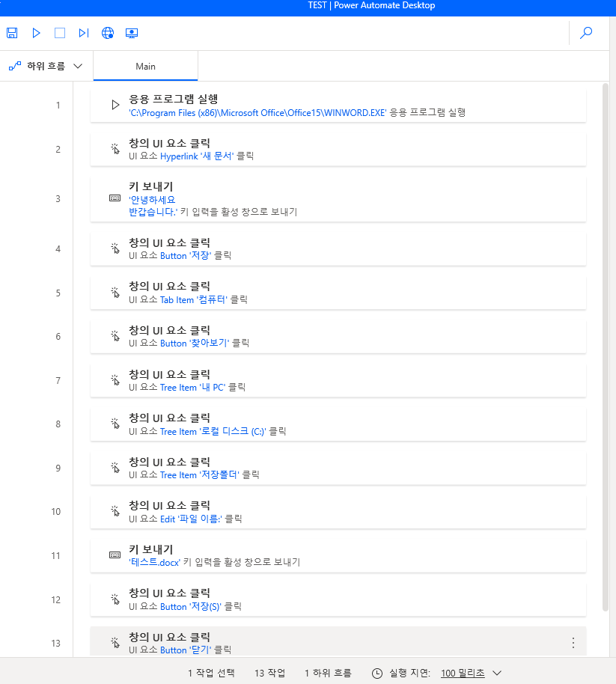This screenshot has width=616, height=684.
Task: Select the '키 보내기' title on row 11
Action: coord(151,549)
